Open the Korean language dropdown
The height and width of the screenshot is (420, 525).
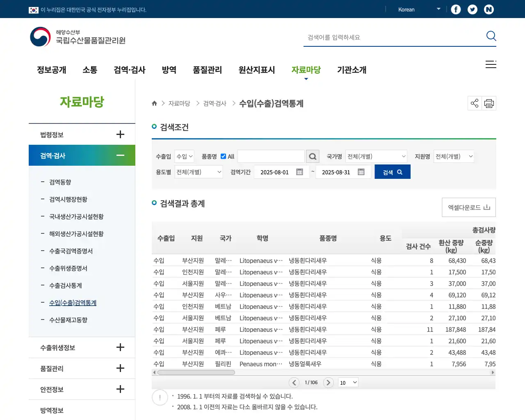pos(418,9)
